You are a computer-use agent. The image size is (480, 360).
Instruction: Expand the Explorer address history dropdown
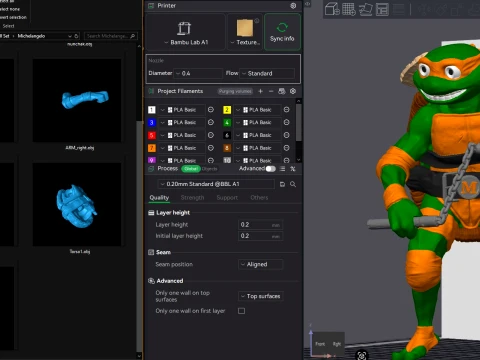[70, 36]
